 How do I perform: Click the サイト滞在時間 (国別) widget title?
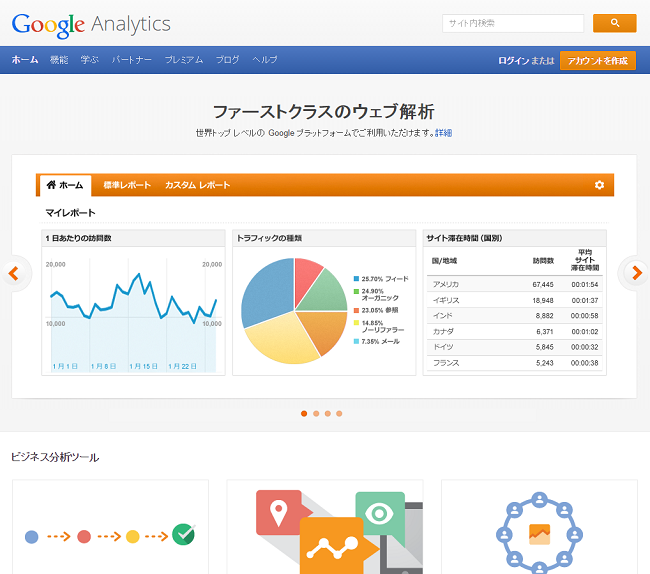[464, 238]
